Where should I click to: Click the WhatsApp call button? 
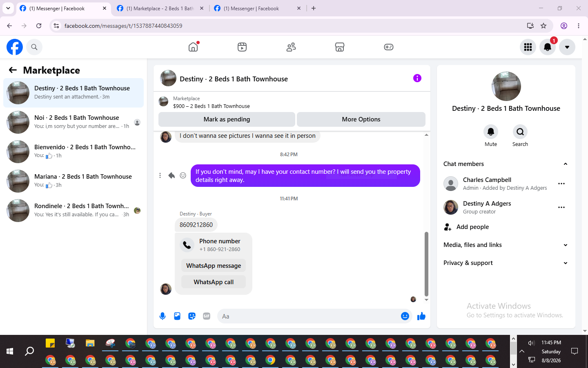click(x=214, y=282)
